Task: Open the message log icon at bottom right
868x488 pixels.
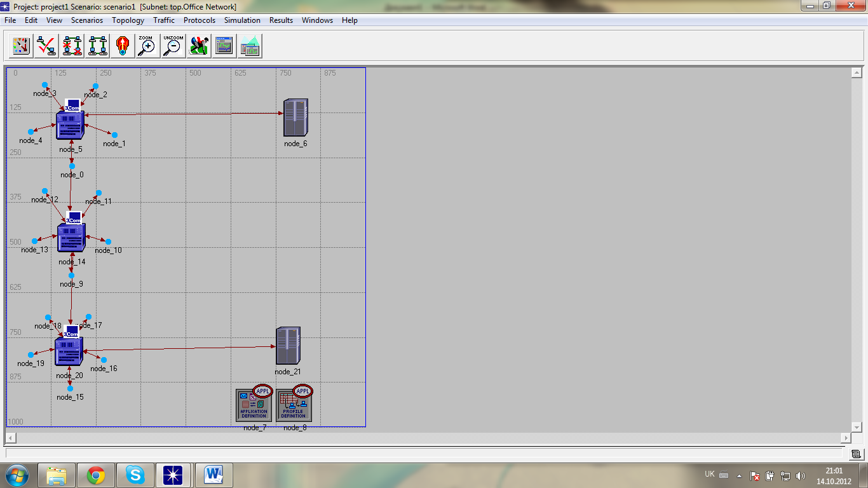Action: (x=857, y=454)
